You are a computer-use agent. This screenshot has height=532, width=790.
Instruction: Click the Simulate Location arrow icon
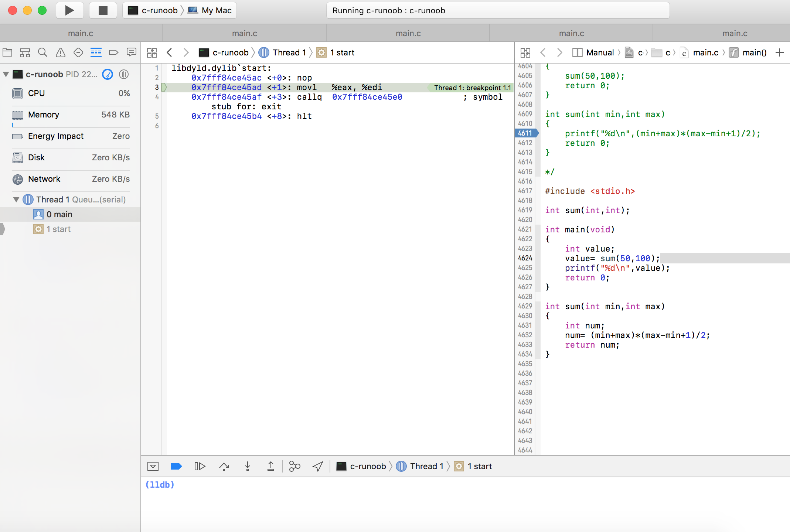tap(318, 466)
